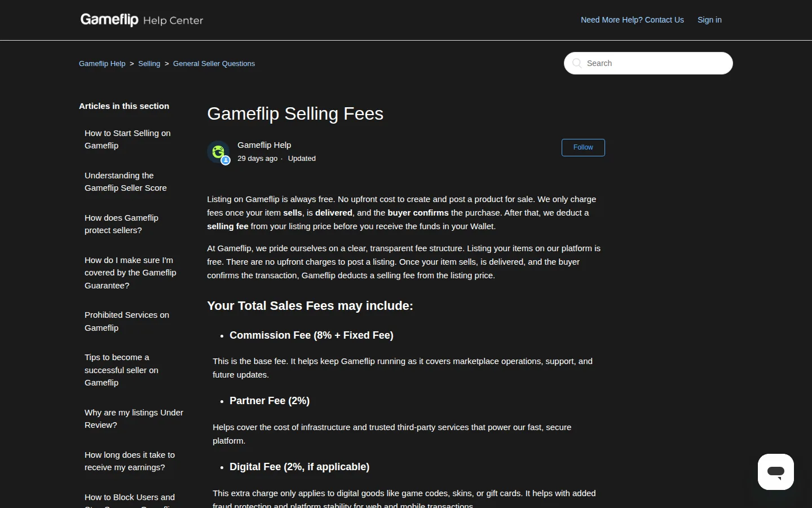Click 'Digital Fee (2%, if applicable)' bullet
The width and height of the screenshot is (812, 508).
(x=299, y=467)
